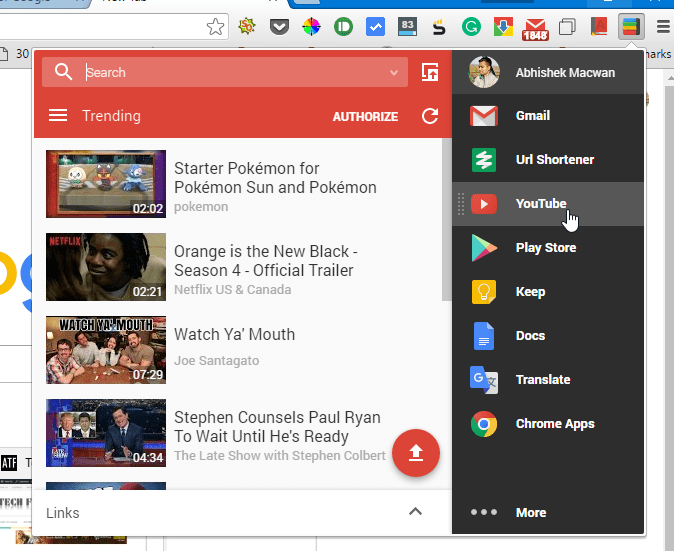674x551 pixels.
Task: Choose Translate label in the sidebar
Action: click(543, 380)
